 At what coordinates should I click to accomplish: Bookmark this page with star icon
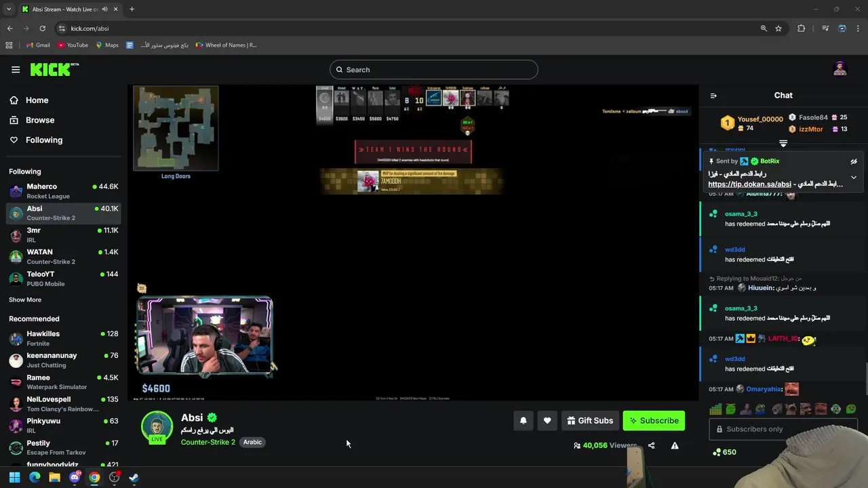pos(778,28)
